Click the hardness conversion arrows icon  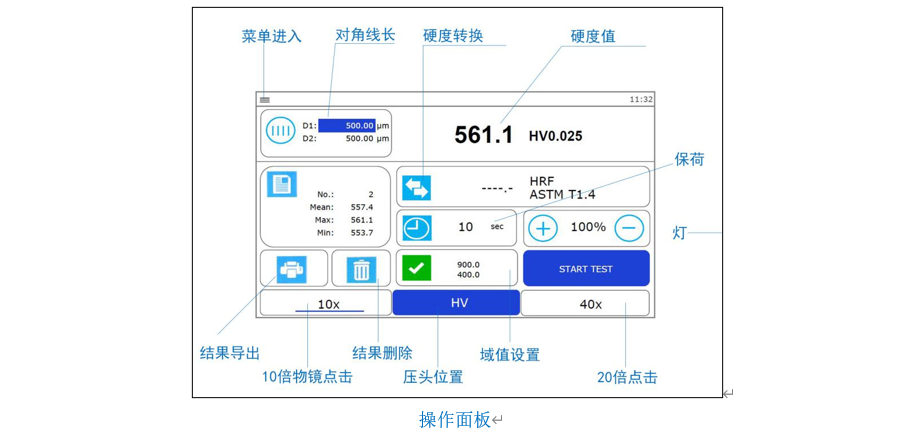416,187
